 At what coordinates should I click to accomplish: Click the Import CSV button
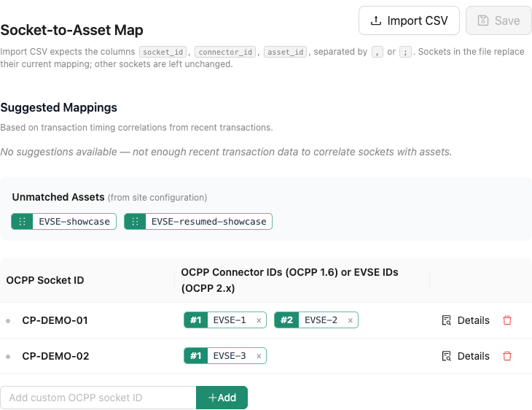(x=409, y=20)
